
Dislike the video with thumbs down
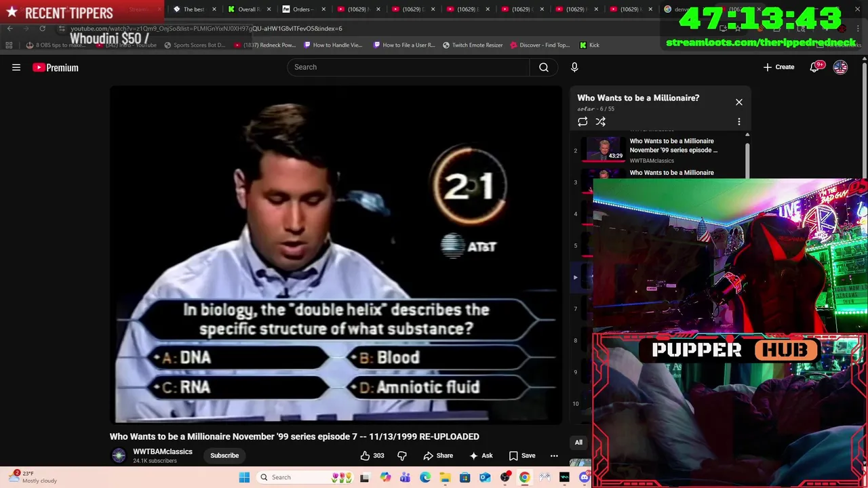[402, 455]
